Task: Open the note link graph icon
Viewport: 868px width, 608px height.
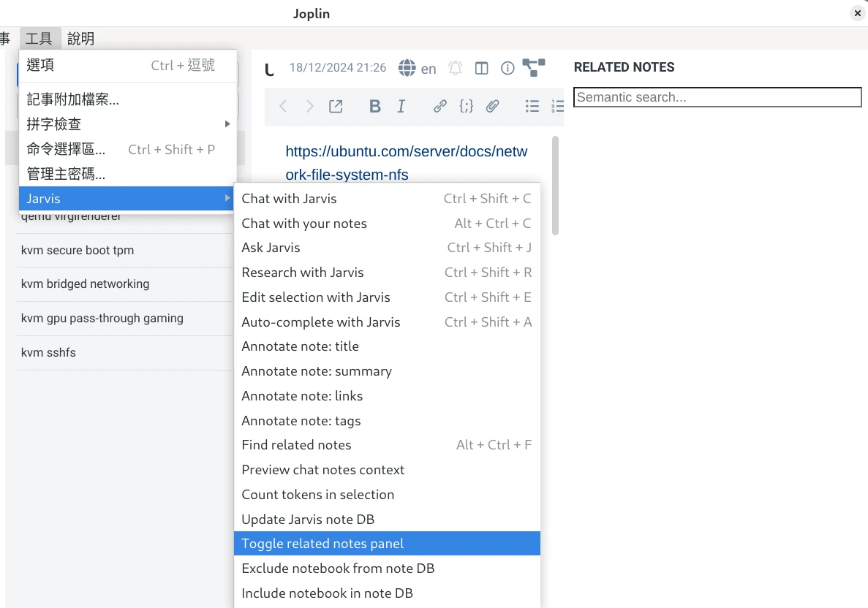Action: coord(533,67)
